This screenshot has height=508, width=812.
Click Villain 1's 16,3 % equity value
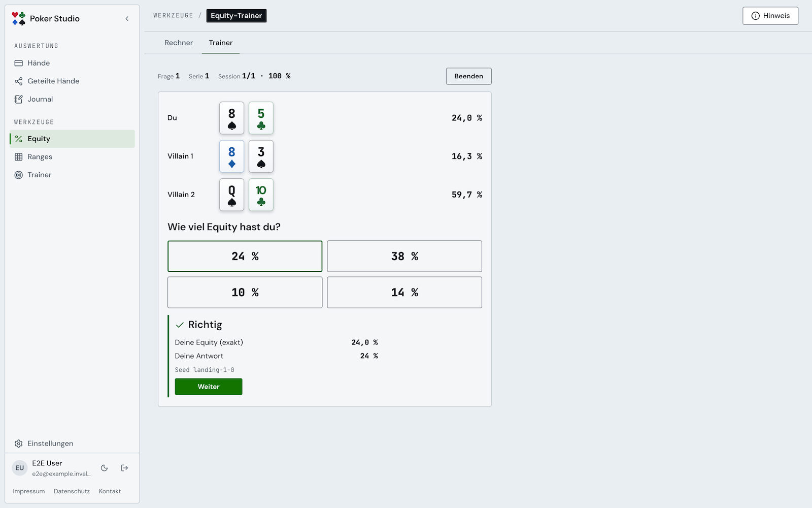click(467, 156)
